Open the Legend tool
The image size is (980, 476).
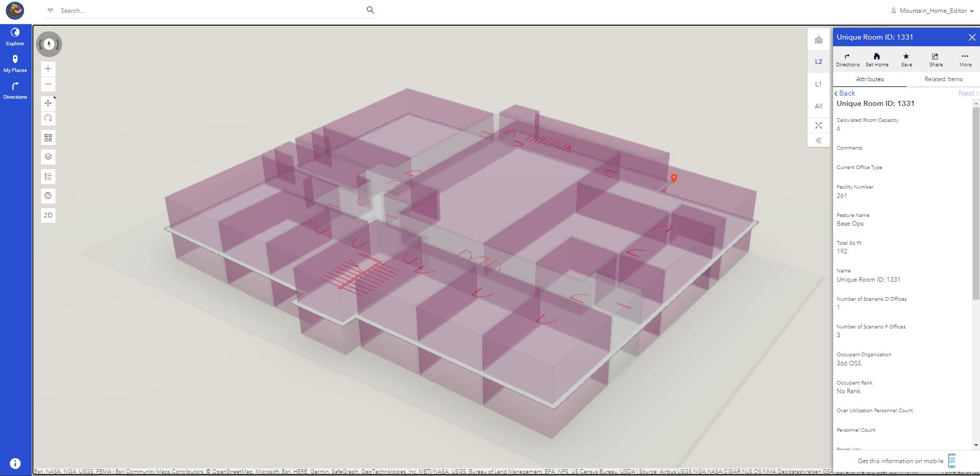pyautogui.click(x=48, y=176)
